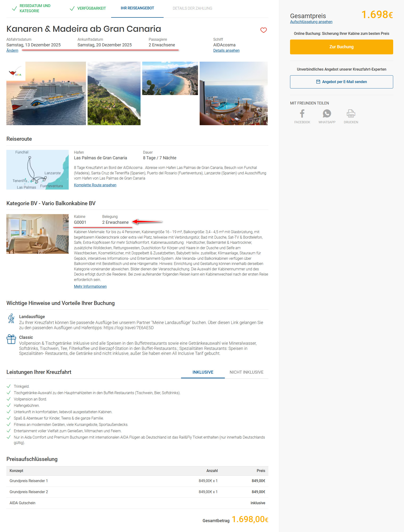This screenshot has width=404, height=532.
Task: Click the Zur Buchung button
Action: [341, 47]
